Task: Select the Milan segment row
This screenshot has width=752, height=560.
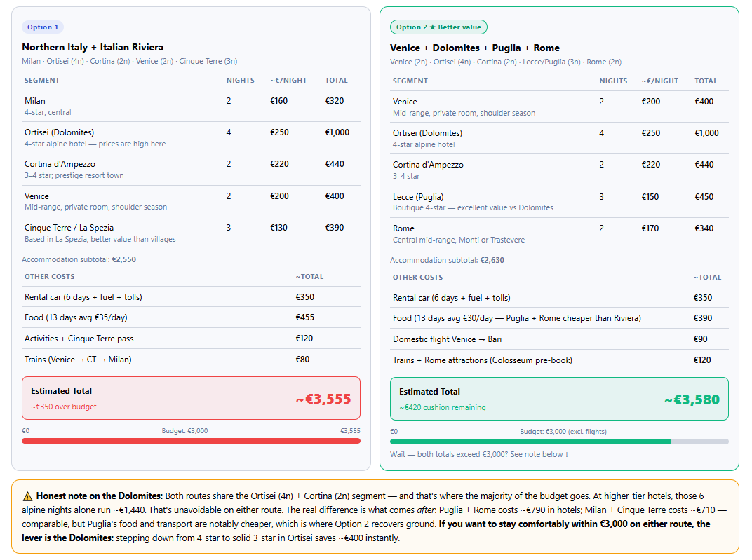Action: [x=191, y=106]
